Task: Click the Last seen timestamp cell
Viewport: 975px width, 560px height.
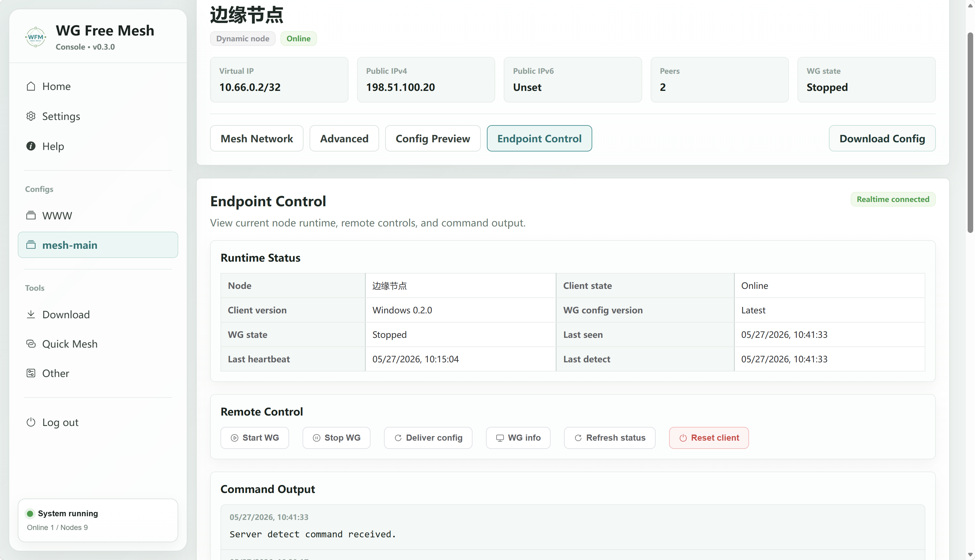Action: 829,334
